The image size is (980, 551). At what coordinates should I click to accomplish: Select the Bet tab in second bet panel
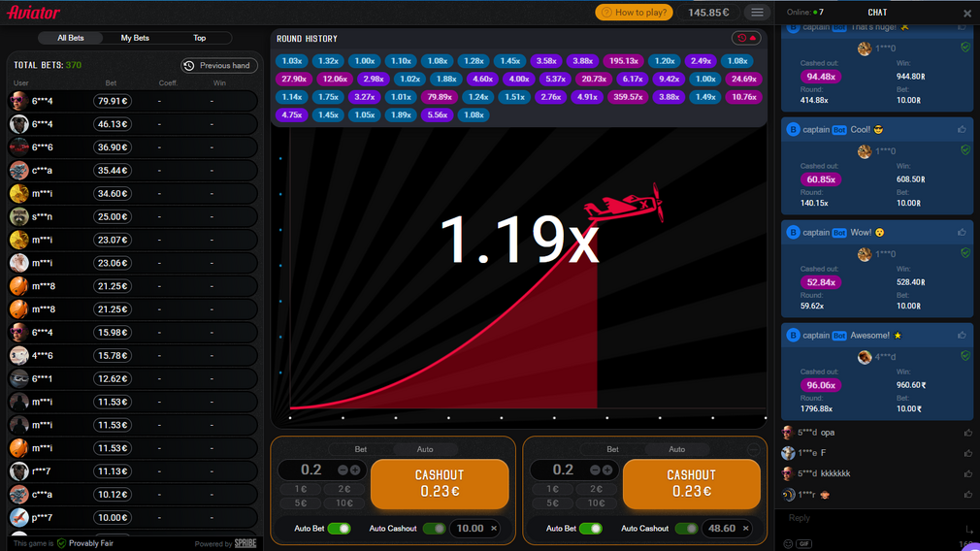(x=612, y=449)
